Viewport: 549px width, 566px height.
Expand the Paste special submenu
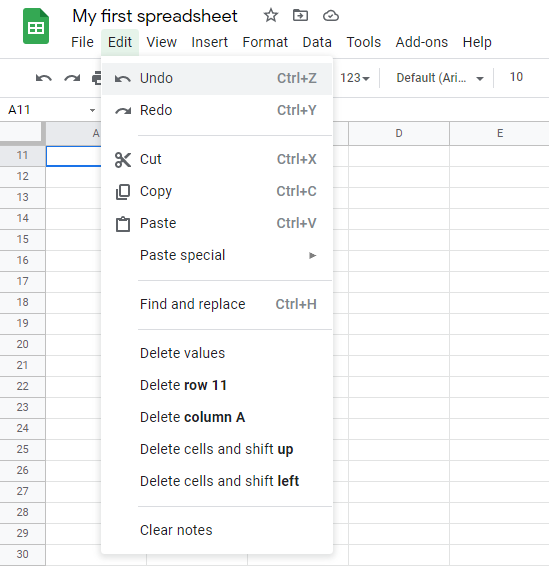(217, 255)
